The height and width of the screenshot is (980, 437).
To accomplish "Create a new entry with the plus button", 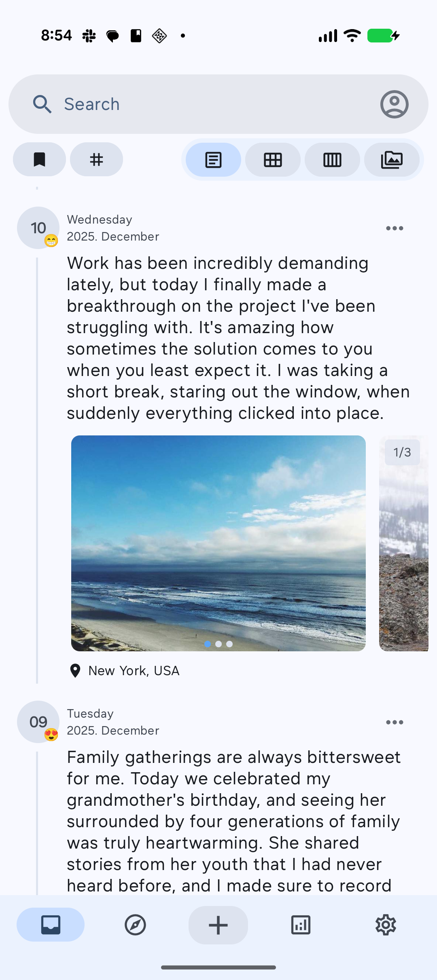I will (218, 925).
